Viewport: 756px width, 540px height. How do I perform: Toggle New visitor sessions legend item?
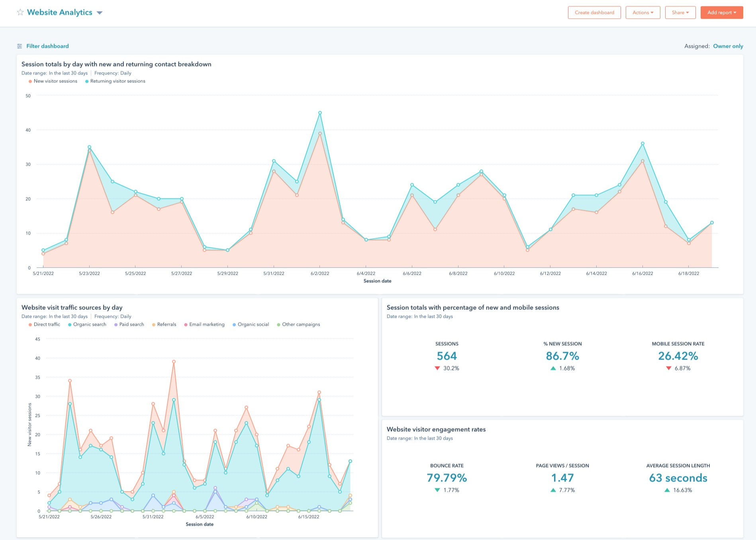pyautogui.click(x=53, y=81)
